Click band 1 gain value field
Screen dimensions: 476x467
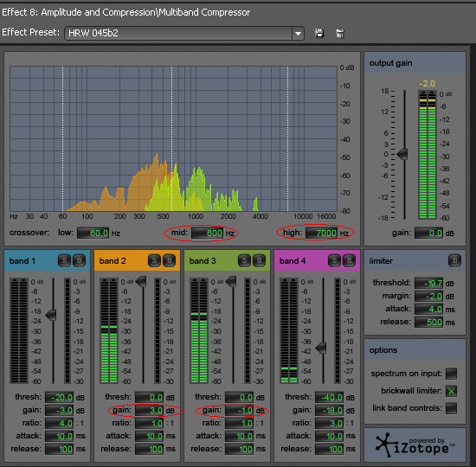tap(59, 410)
